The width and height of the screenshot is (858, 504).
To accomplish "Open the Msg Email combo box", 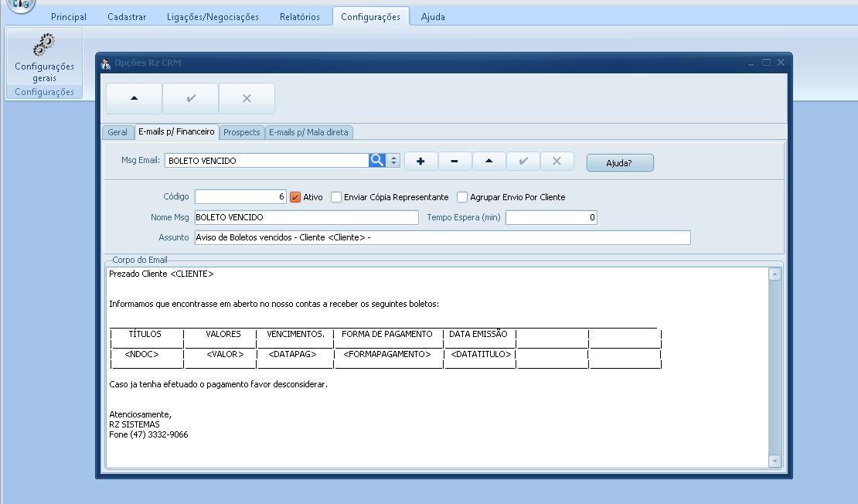I will (x=267, y=160).
